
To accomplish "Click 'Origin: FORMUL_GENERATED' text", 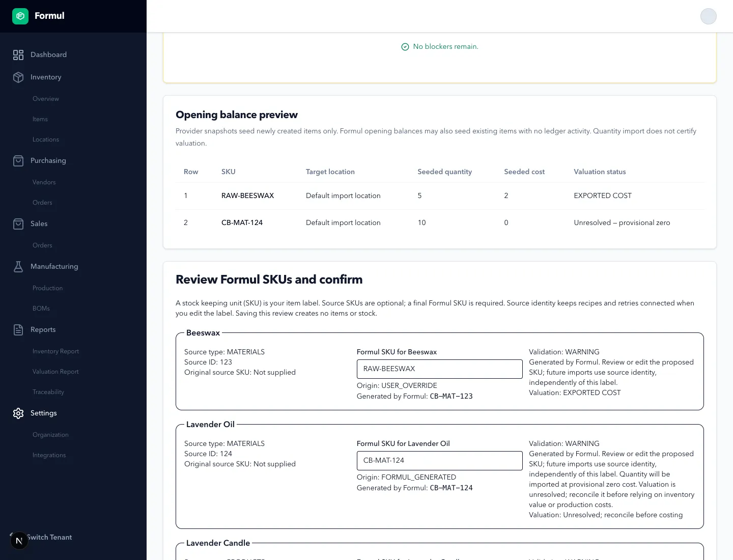I will [x=407, y=478].
